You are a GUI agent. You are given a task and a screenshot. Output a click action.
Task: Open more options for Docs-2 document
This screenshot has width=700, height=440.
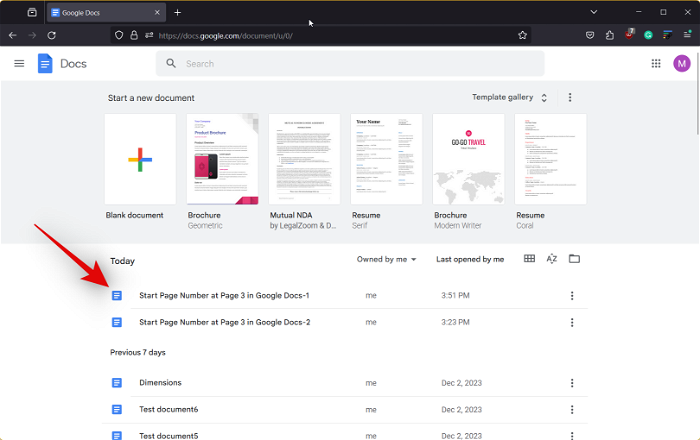coord(572,323)
